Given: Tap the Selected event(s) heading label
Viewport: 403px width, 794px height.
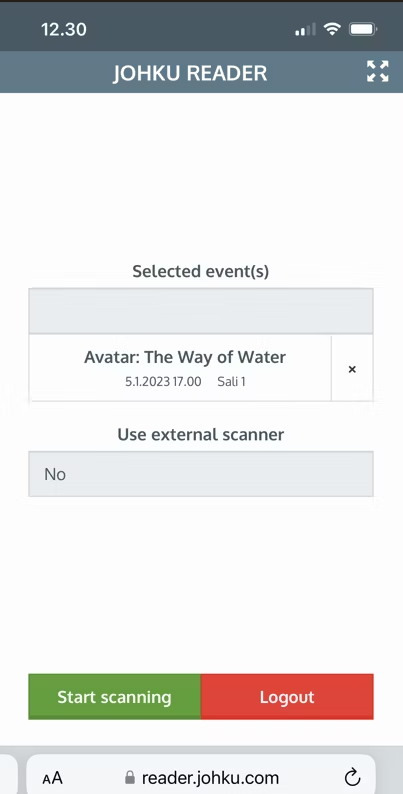Looking at the screenshot, I should pyautogui.click(x=201, y=271).
